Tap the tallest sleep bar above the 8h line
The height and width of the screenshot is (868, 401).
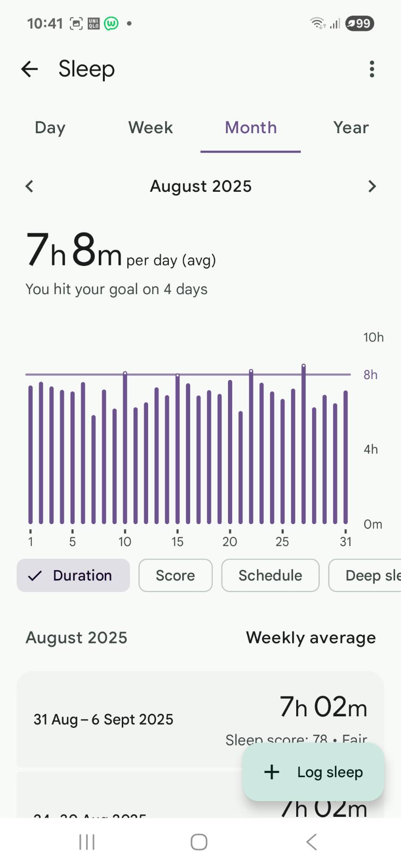click(304, 443)
